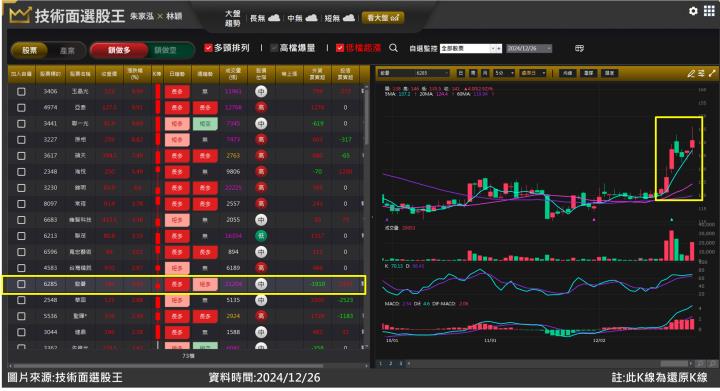The image size is (720, 391).
Task: Select the chart pencil drawing tool
Action: click(691, 73)
